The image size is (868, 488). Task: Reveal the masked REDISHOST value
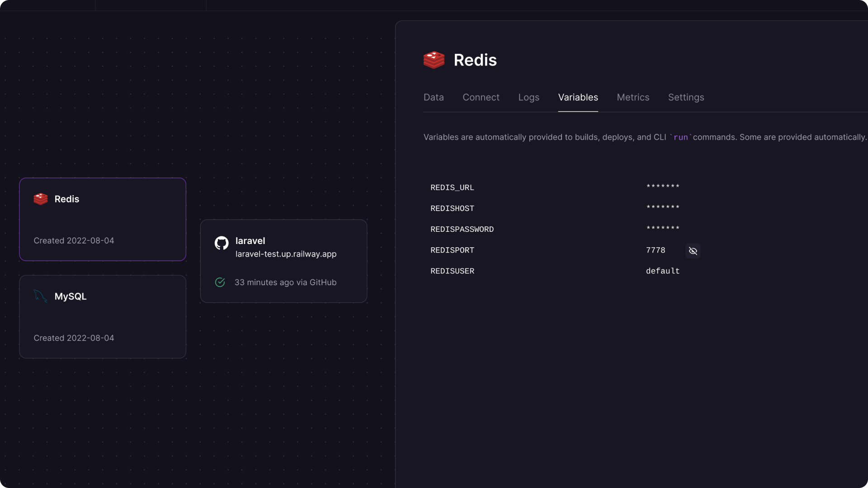point(663,207)
